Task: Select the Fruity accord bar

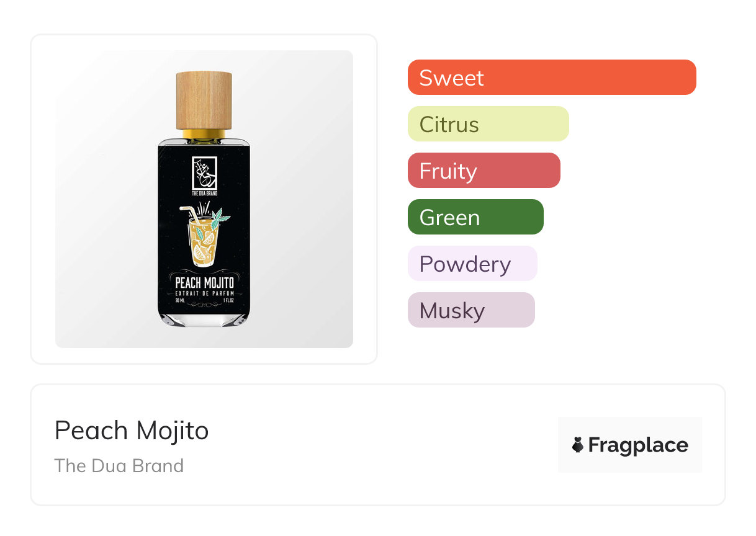Action: tap(484, 171)
